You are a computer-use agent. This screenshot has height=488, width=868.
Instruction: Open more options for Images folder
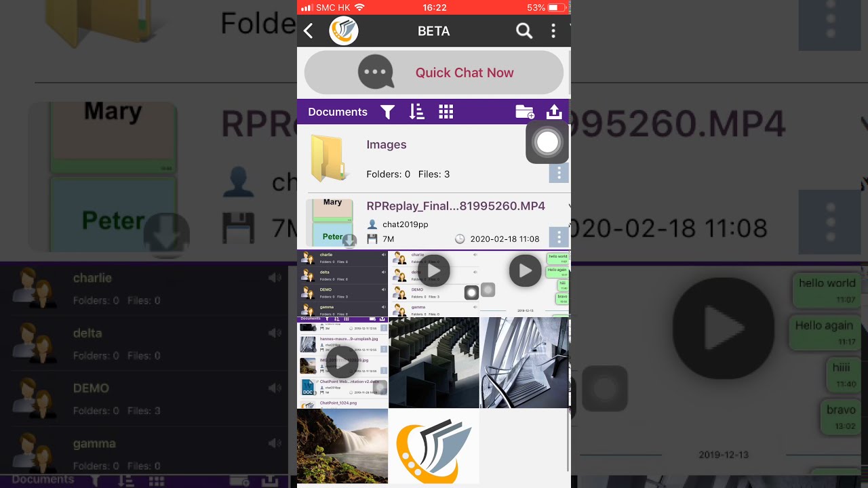point(559,174)
